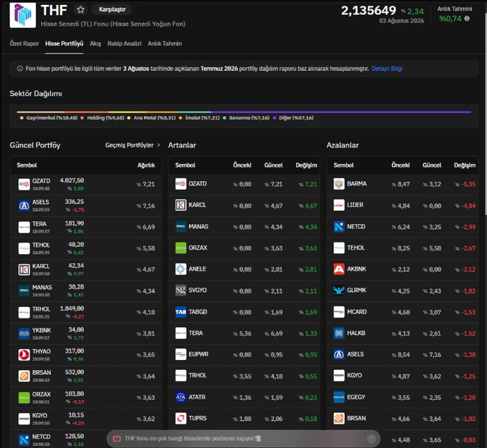Click YKBNK logo in Güncel Portföy
The image size is (487, 448).
click(24, 333)
